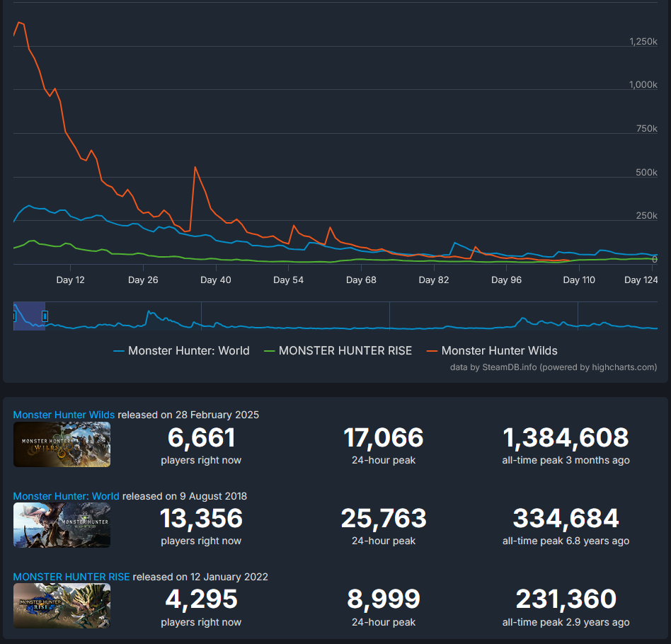Click the 231,360 all-time peak value
The image size is (671, 644).
point(566,599)
